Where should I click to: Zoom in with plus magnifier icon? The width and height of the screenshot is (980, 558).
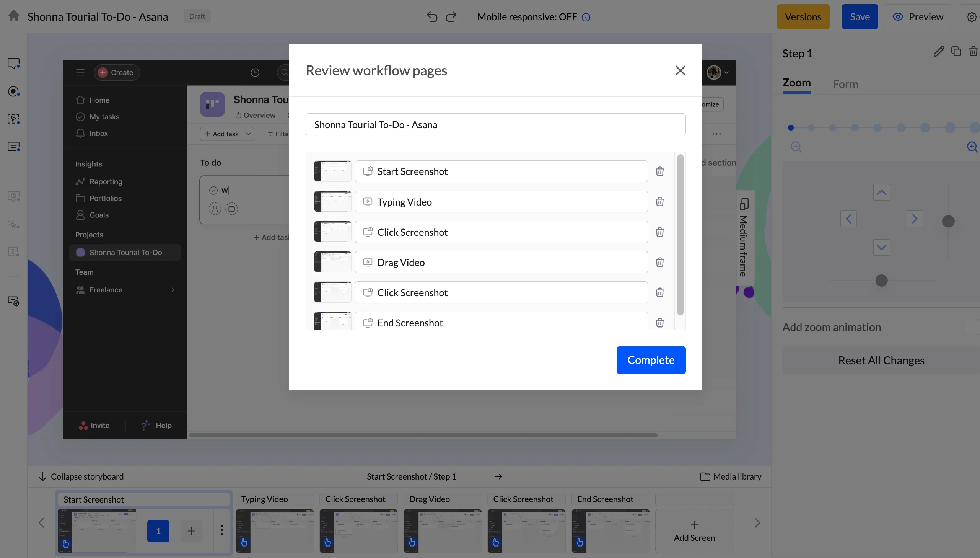coord(972,147)
